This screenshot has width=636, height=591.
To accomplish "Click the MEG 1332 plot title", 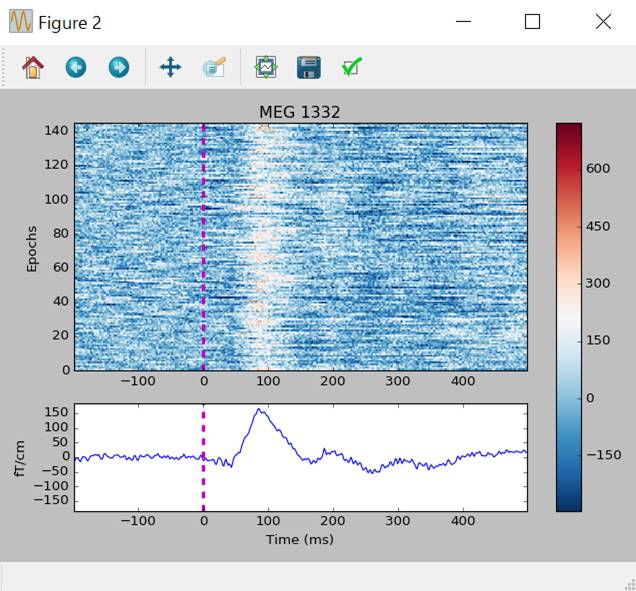I will tap(300, 112).
